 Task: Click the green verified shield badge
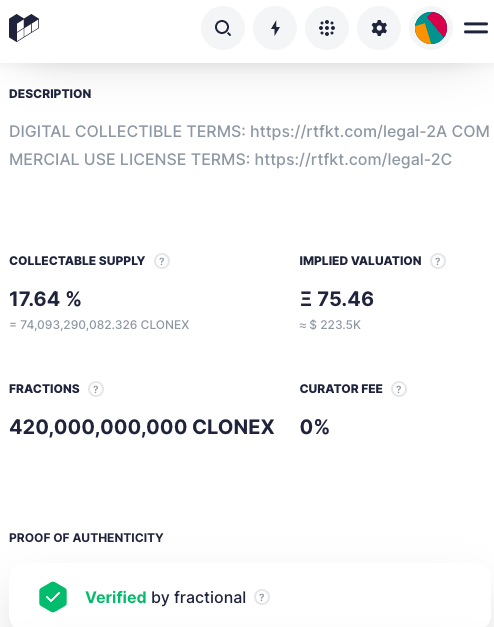(53, 597)
